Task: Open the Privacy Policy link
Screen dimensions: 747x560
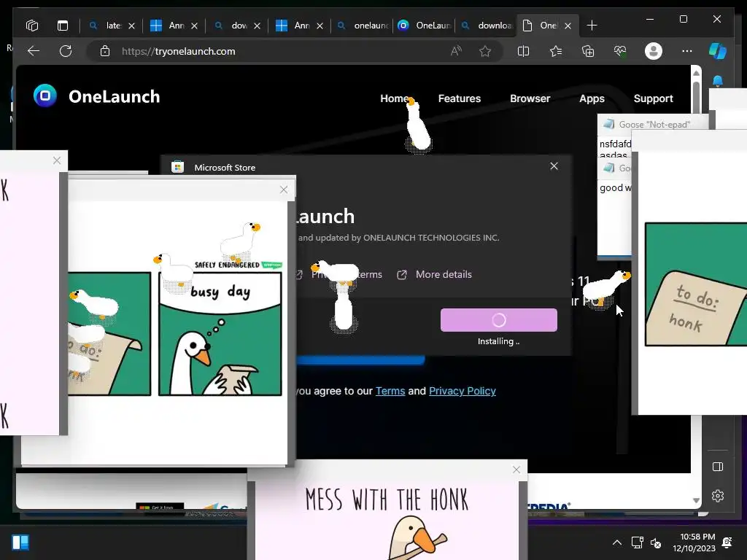Action: [x=462, y=391]
